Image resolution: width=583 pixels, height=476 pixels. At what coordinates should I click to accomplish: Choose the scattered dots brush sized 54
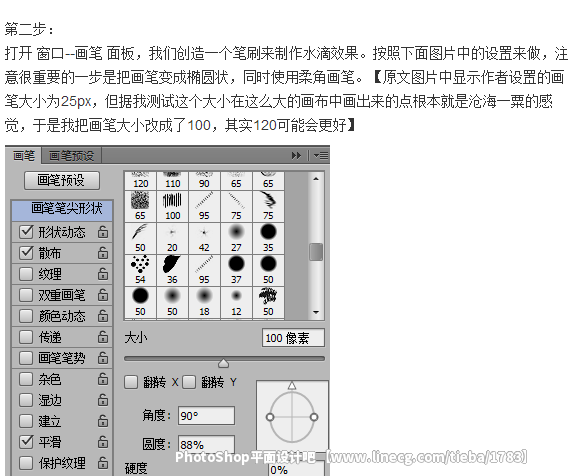[x=141, y=270]
